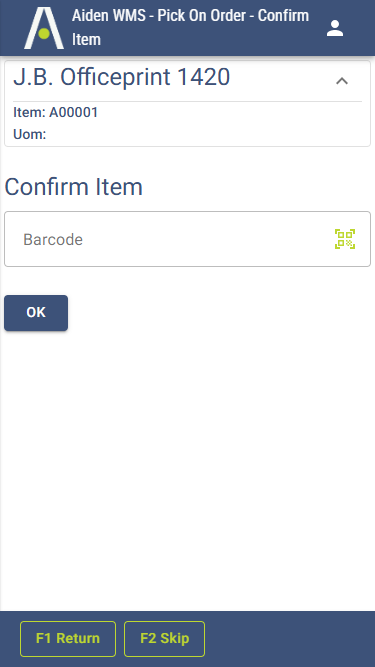Click the Barcode placeholder text
The image size is (375, 667).
[x=53, y=239]
